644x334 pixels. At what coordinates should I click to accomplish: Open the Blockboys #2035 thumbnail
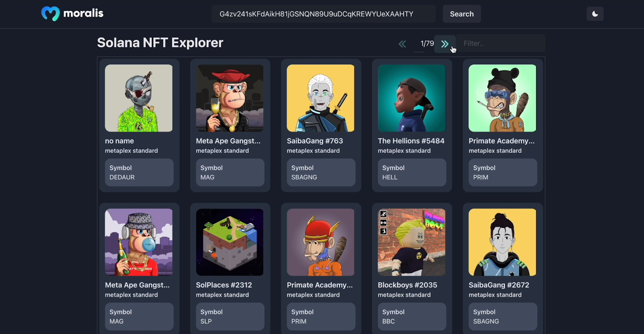pyautogui.click(x=411, y=242)
